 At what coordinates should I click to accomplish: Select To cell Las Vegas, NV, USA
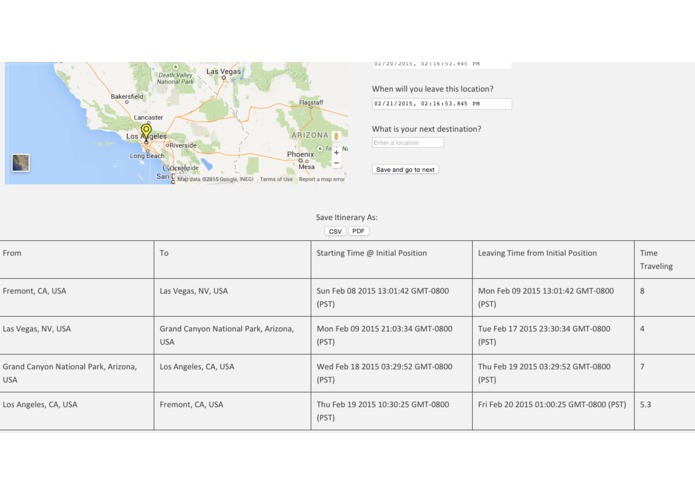point(194,291)
